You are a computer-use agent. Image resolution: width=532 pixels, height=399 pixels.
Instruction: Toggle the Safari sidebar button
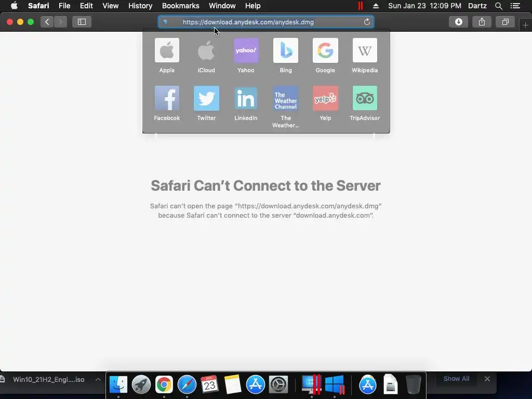point(82,22)
